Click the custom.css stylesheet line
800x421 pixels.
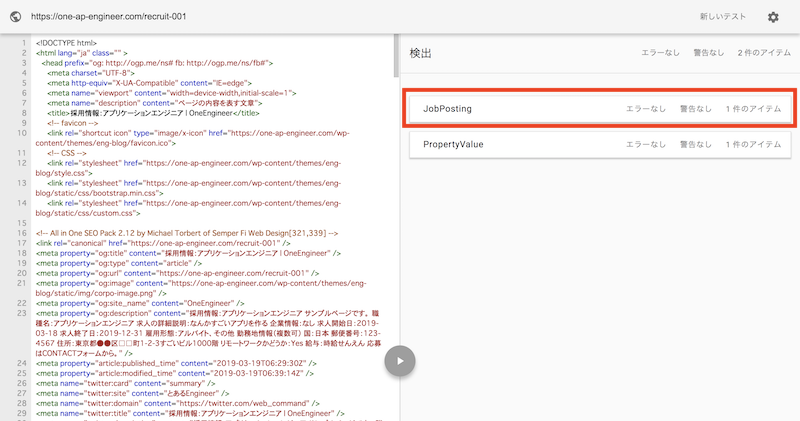pyautogui.click(x=188, y=208)
